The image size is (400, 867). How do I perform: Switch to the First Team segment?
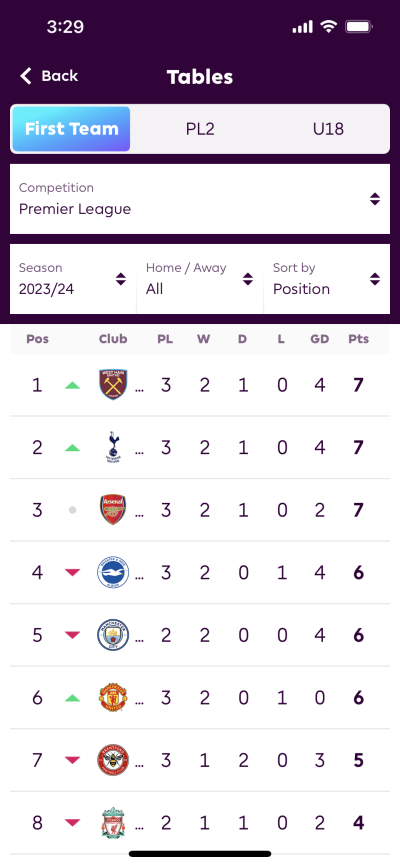(71, 129)
